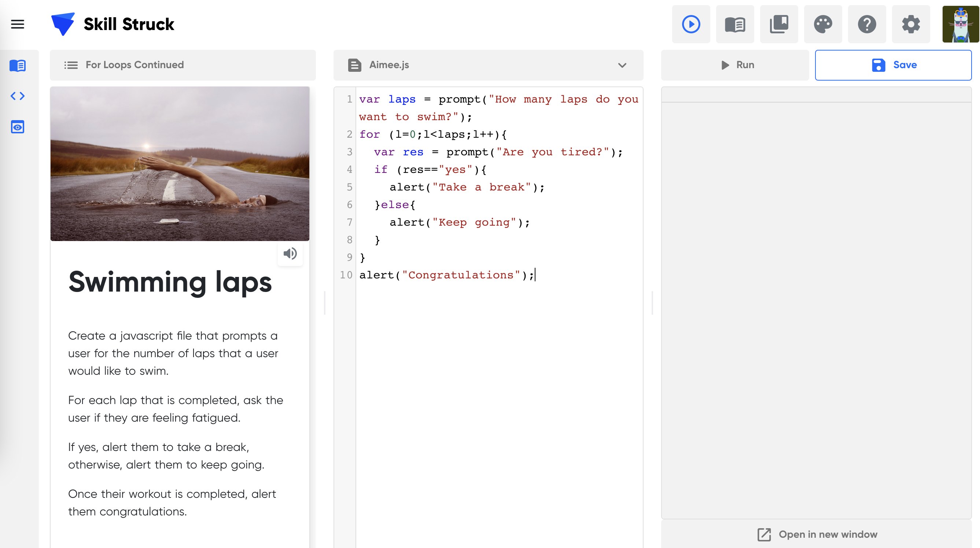Click the user avatar picture
Viewport: 980px width, 548px height.
[960, 24]
